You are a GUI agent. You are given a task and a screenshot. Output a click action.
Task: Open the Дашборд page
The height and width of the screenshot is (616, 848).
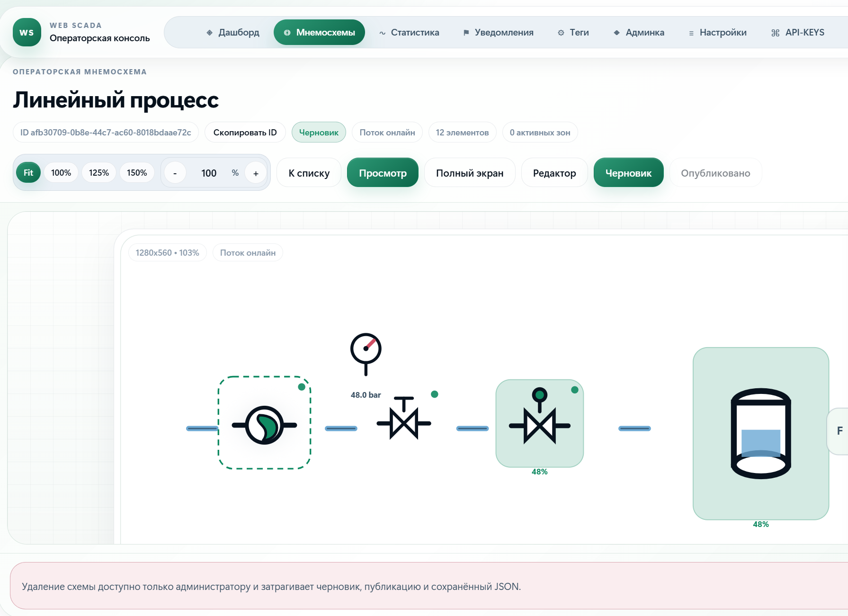(233, 32)
